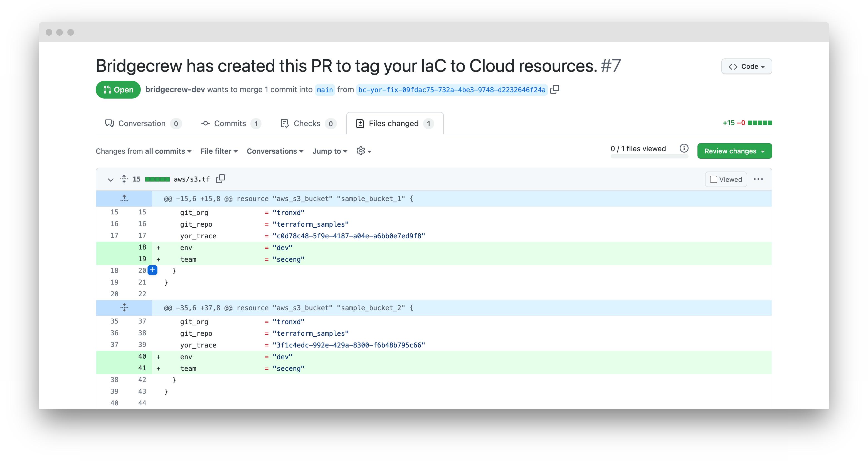Open the File filter dropdown

click(x=219, y=151)
